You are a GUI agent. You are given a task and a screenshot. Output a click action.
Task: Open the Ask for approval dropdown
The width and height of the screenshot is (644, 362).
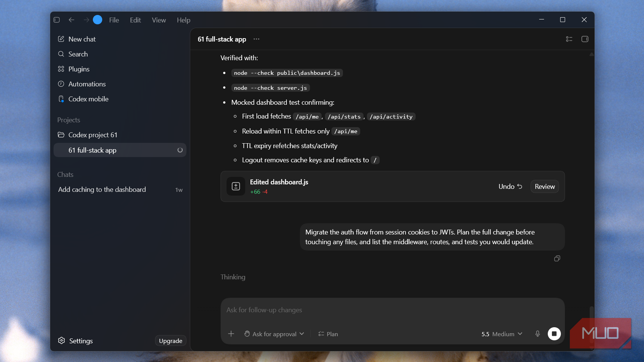click(x=274, y=334)
